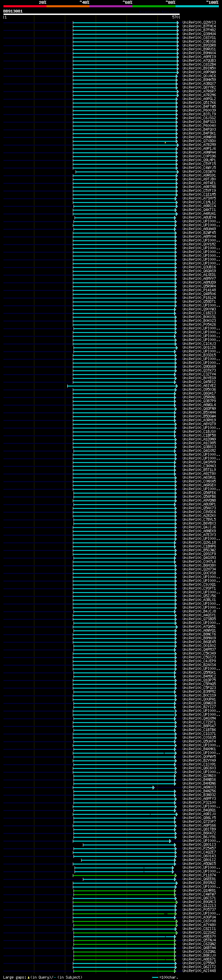Image resolution: width=222 pixels, height=980 pixels.
Task: Click hit label UniRef100_B9RUS1
Action: point(199,49)
